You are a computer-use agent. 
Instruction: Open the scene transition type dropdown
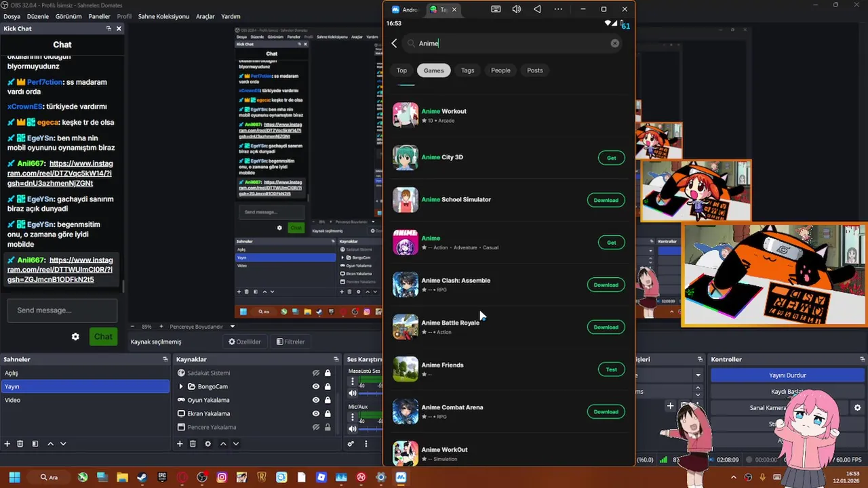pyautogui.click(x=698, y=375)
